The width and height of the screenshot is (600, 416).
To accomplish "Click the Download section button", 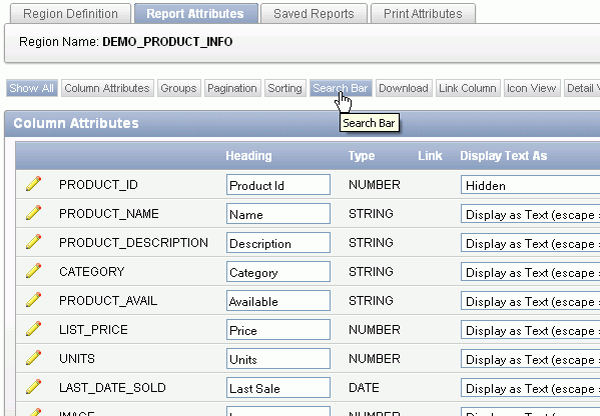I will [403, 88].
